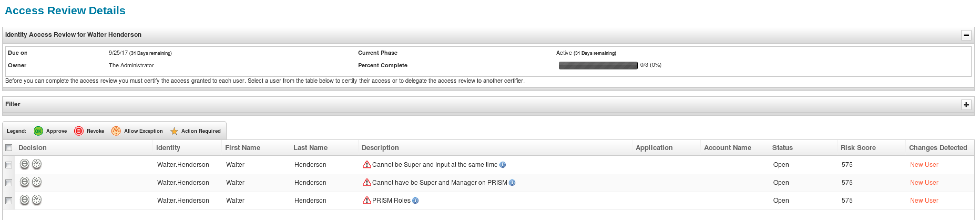980x220 pixels.
Task: Click New User link in PRISM Roles row
Action: (924, 201)
